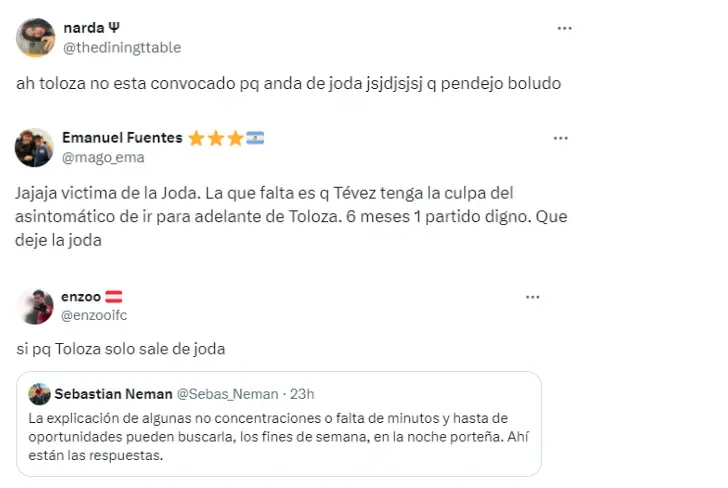728x488 pixels.
Task: Open the tweet starting 'Jajaja victima de la Joda'
Action: click(x=291, y=216)
